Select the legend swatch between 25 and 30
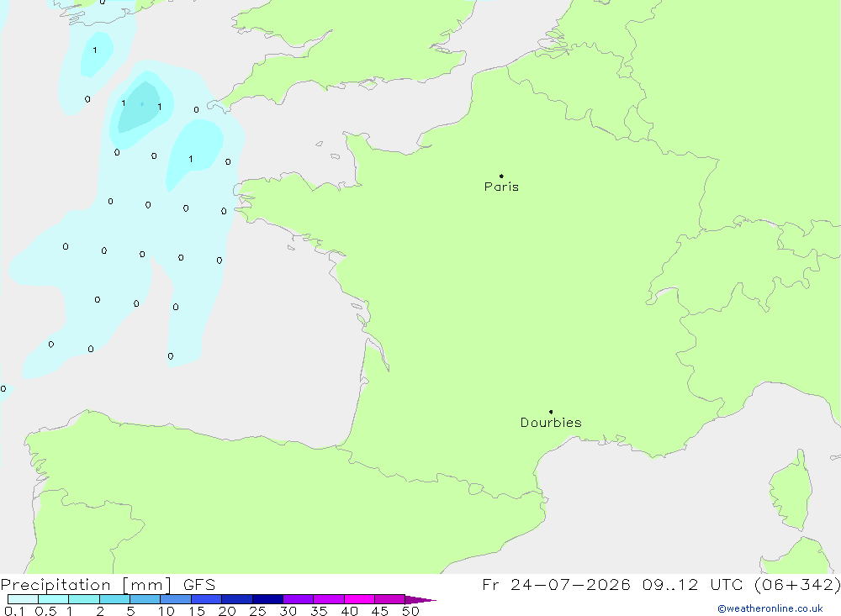The height and width of the screenshot is (616, 841). pyautogui.click(x=267, y=599)
